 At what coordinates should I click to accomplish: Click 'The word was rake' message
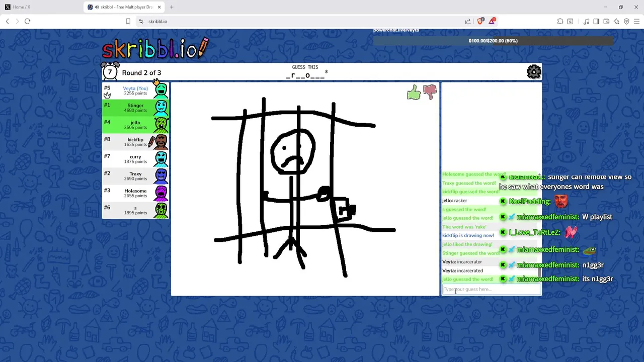[464, 227]
